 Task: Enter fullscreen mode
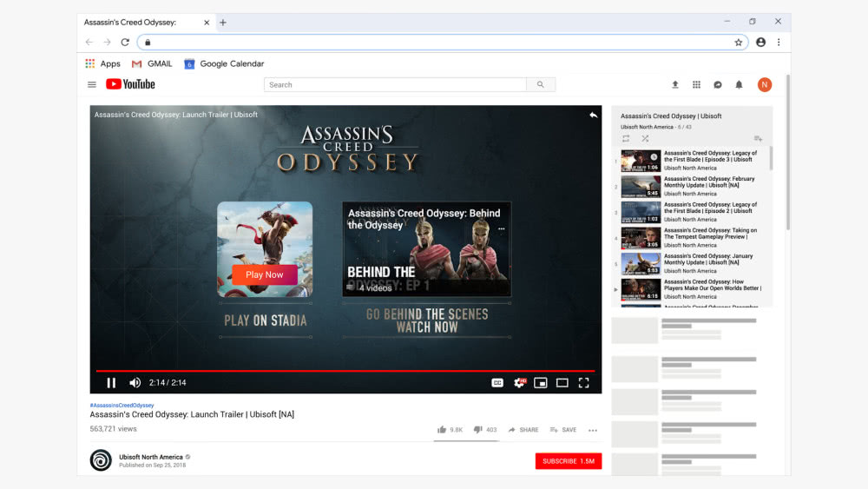point(583,383)
